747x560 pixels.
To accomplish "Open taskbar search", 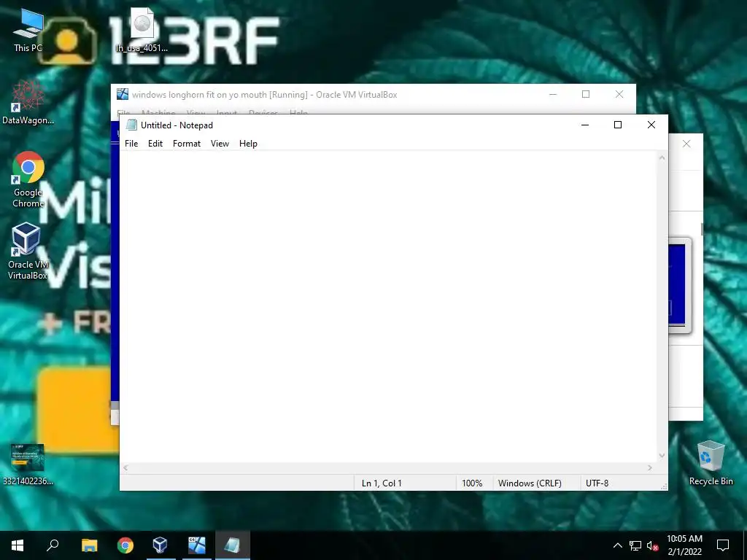I will click(53, 545).
